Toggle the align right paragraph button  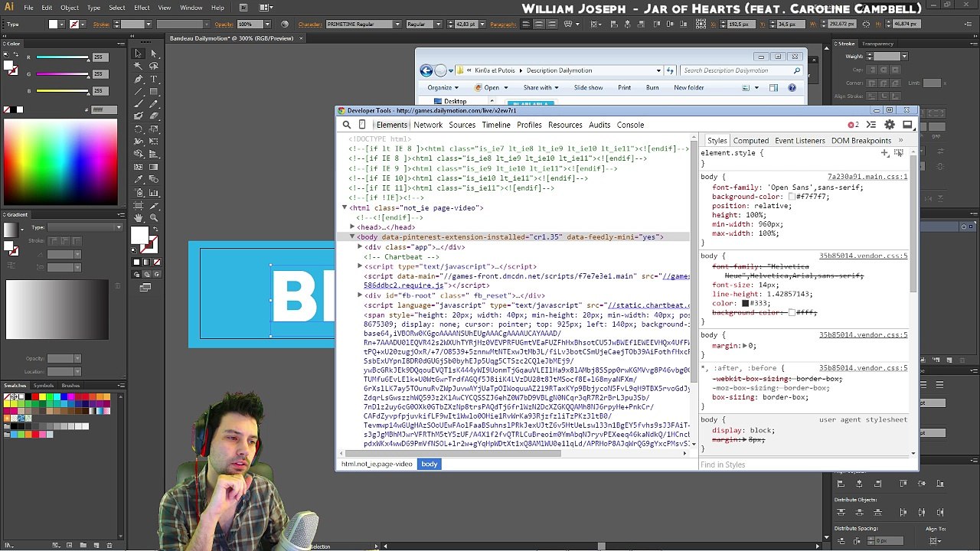point(550,24)
